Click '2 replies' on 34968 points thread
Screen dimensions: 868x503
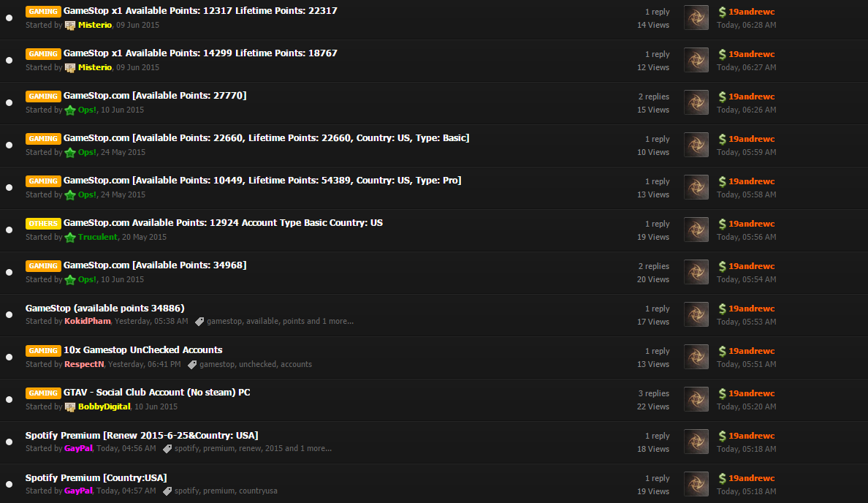[654, 266]
